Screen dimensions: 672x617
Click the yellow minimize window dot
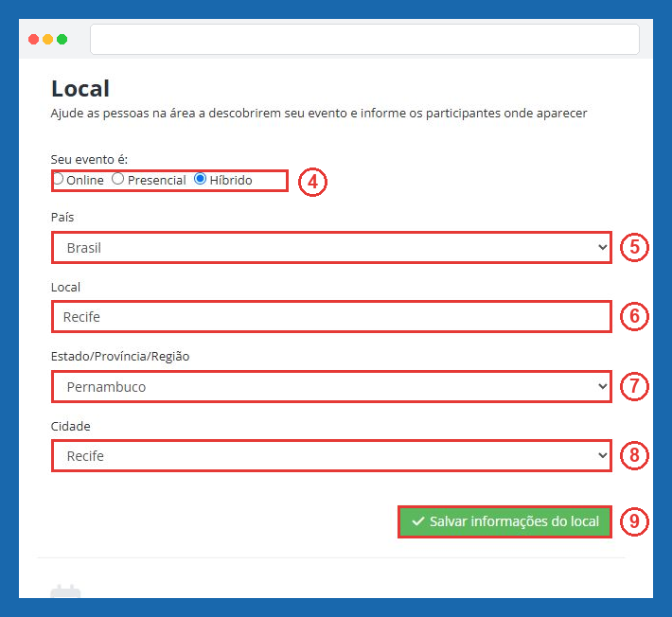[48, 40]
